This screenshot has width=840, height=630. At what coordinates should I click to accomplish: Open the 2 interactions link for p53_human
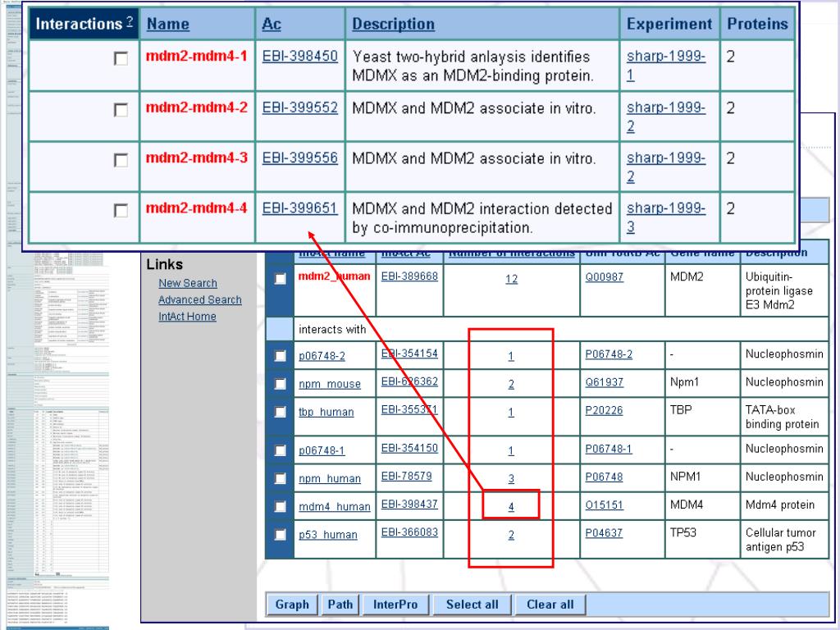point(511,535)
